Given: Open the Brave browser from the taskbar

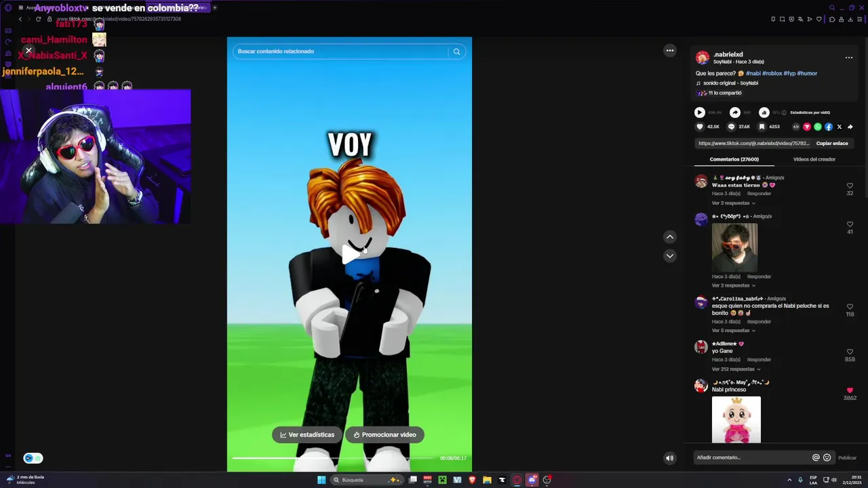Looking at the screenshot, I should 472,480.
